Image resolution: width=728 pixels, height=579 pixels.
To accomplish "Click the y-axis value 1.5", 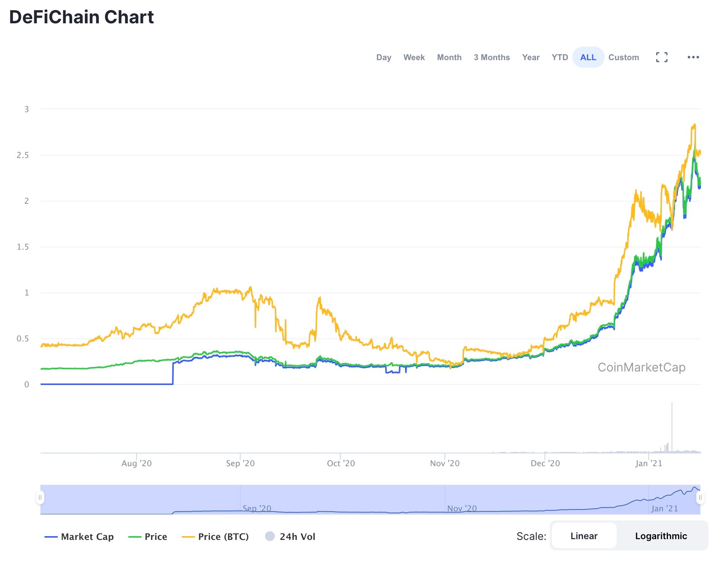I will (23, 247).
